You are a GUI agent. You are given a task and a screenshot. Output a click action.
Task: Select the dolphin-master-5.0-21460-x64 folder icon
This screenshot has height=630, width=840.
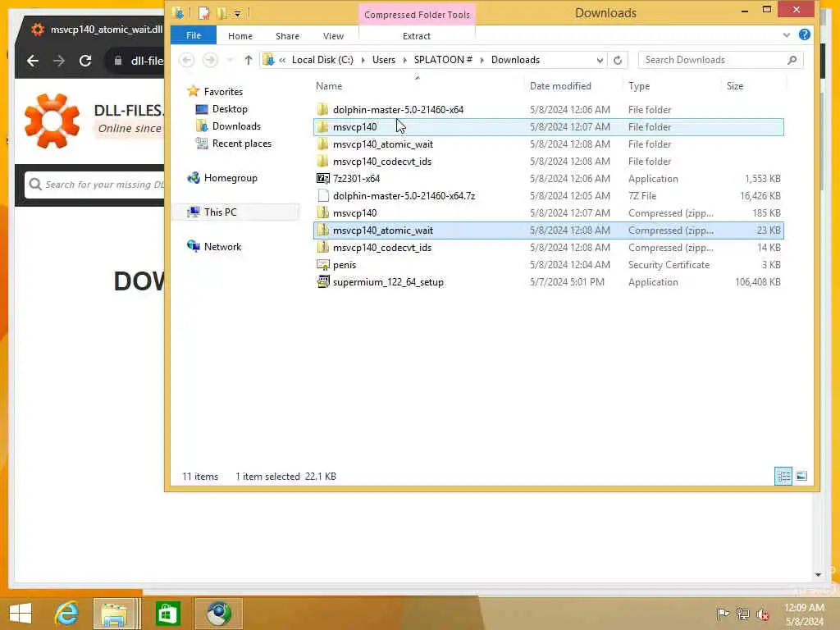(322, 110)
